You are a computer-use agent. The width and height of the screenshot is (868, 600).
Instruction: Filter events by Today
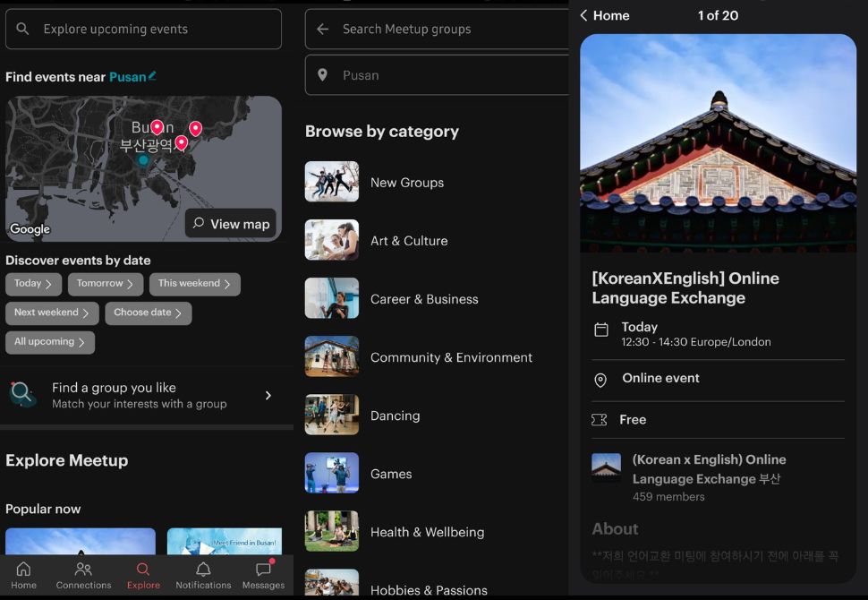(33, 284)
